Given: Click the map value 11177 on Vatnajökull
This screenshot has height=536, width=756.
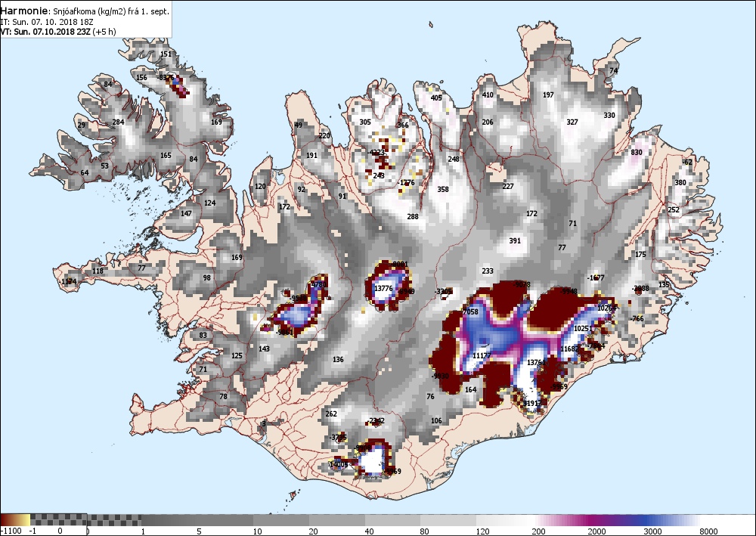Looking at the screenshot, I should [x=481, y=356].
